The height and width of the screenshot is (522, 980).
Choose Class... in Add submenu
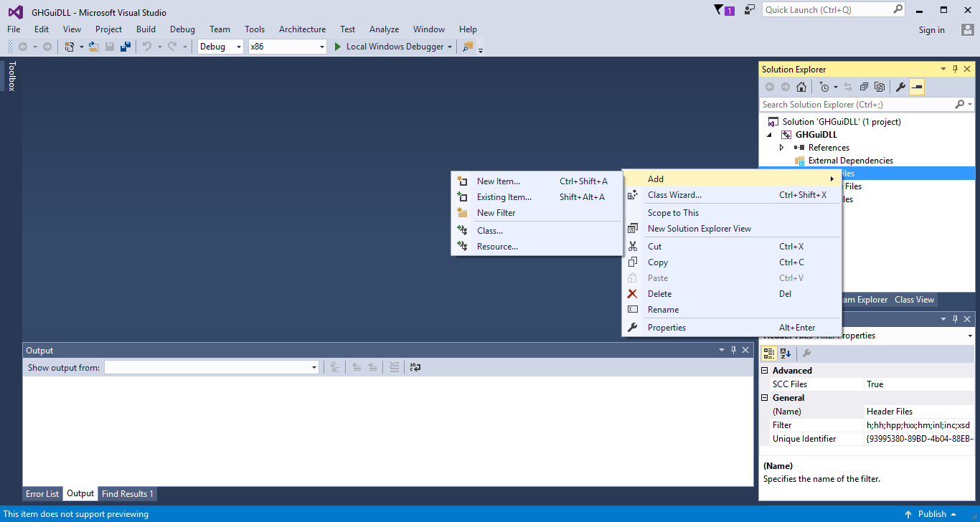click(537, 231)
